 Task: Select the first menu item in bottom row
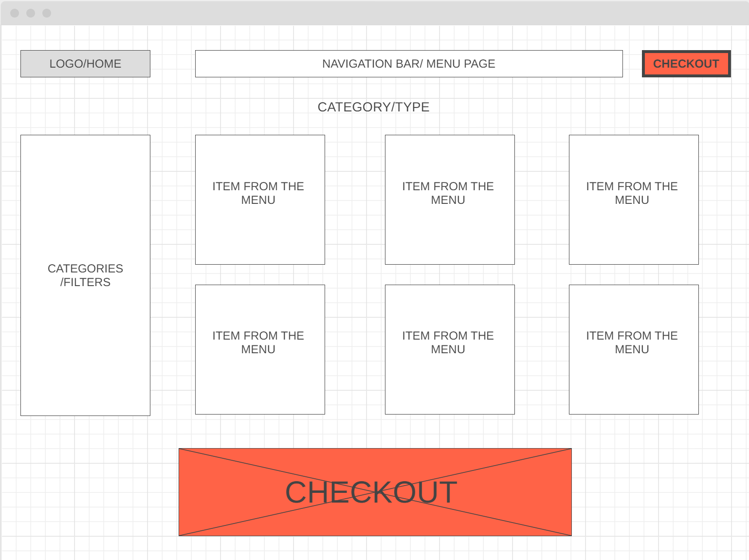coord(260,349)
